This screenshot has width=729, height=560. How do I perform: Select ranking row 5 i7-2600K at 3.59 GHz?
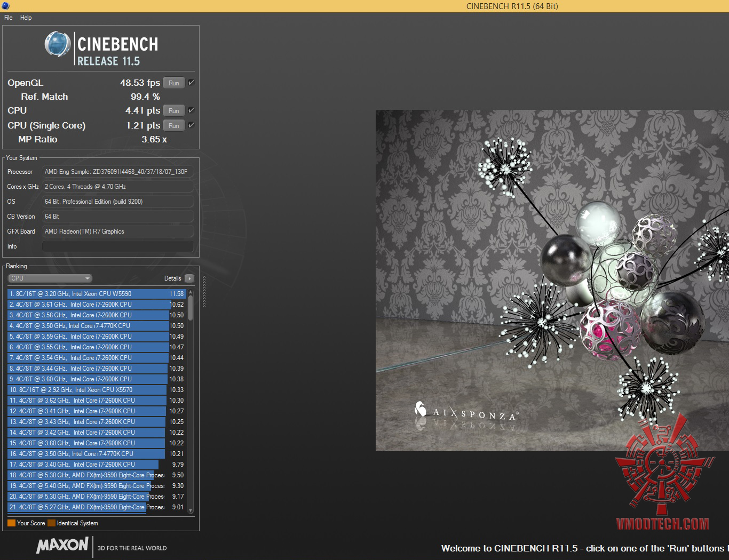click(97, 337)
